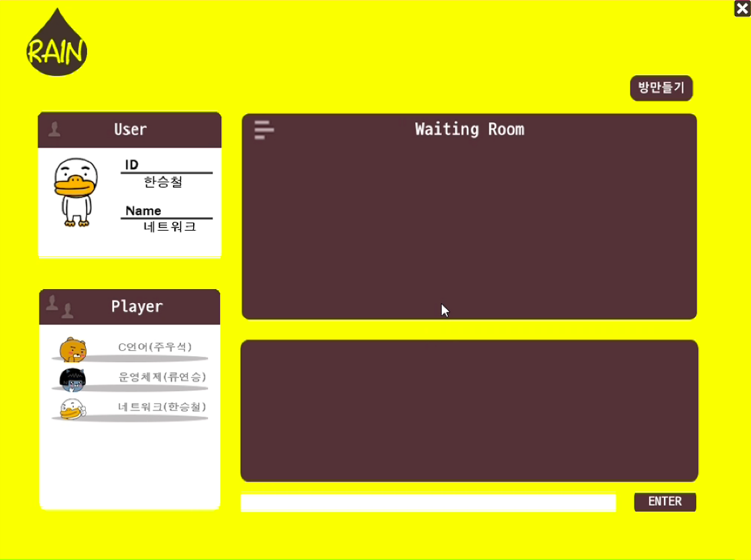
Task: Click the bear avatar beside C언어(주우석)
Action: (72, 349)
